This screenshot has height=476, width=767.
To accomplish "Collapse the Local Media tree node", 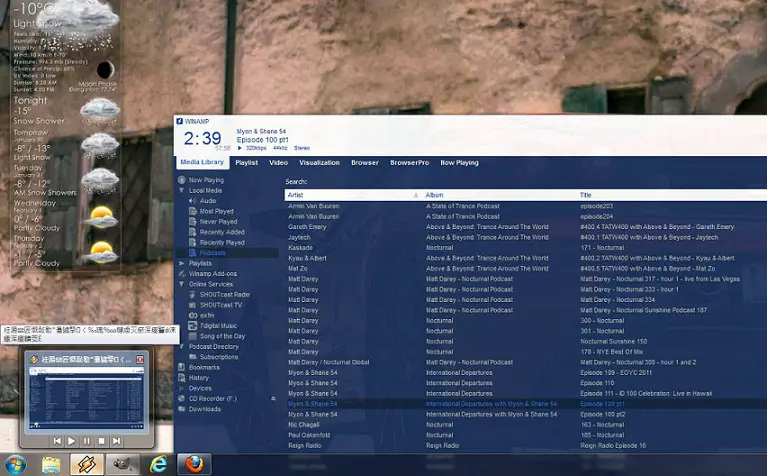I will (x=181, y=190).
